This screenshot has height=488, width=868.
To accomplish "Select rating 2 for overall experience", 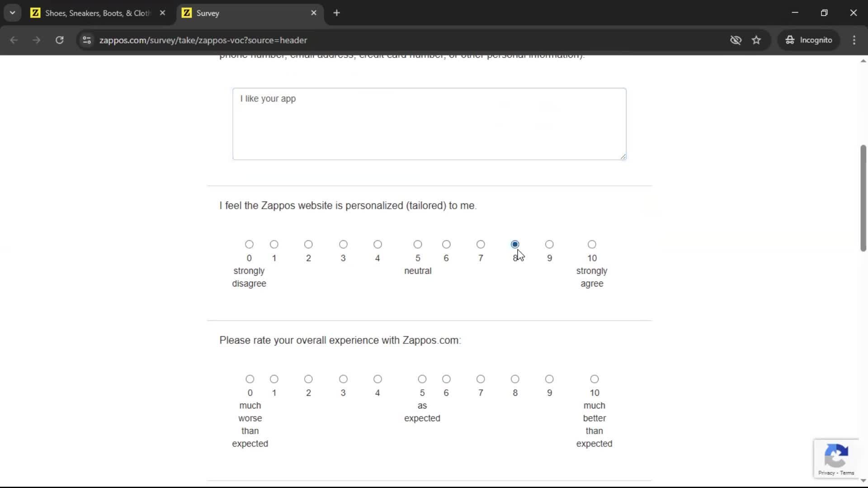I will click(x=308, y=379).
